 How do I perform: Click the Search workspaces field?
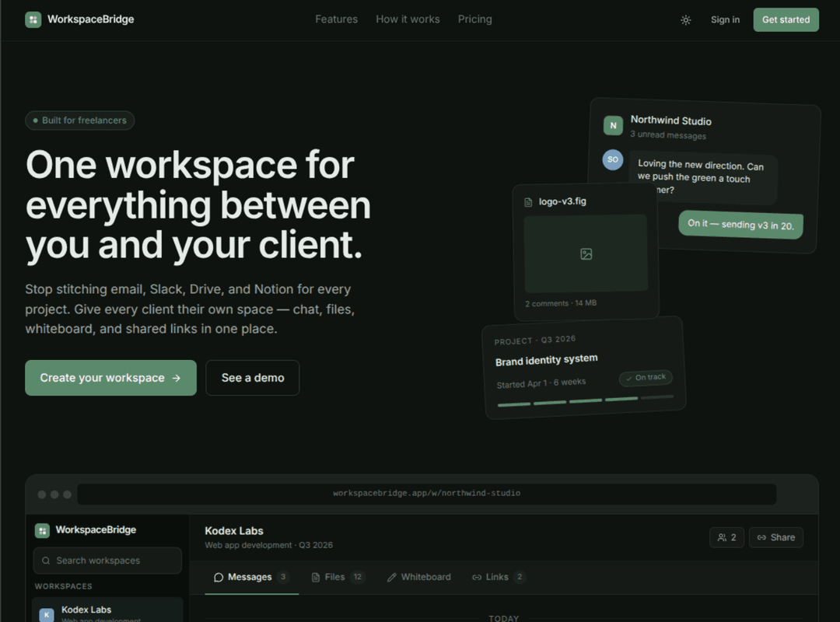(107, 561)
